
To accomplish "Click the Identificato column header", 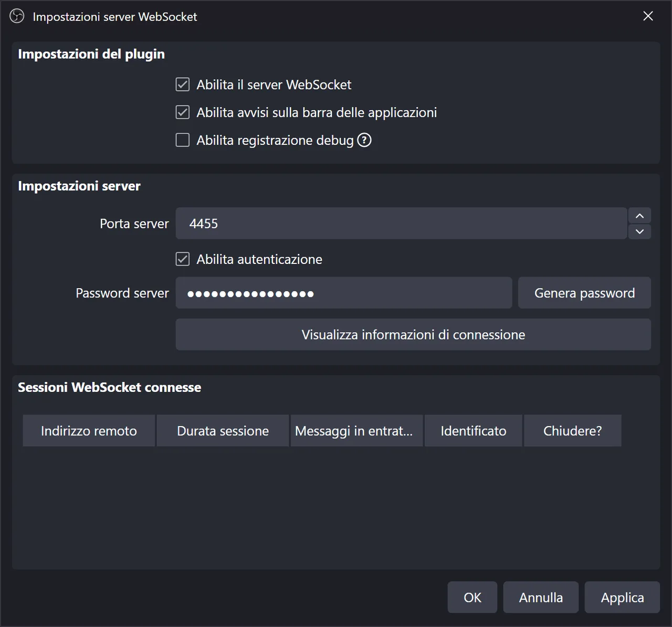I will (474, 431).
